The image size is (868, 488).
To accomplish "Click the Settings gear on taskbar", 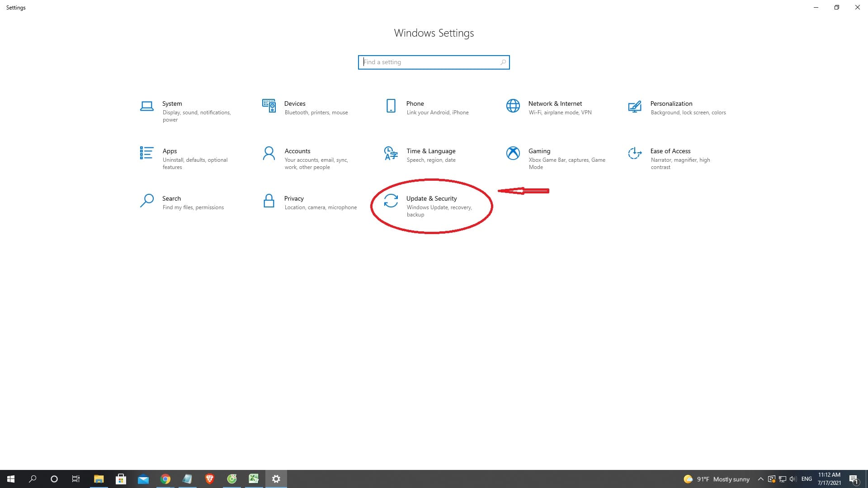I will [276, 479].
